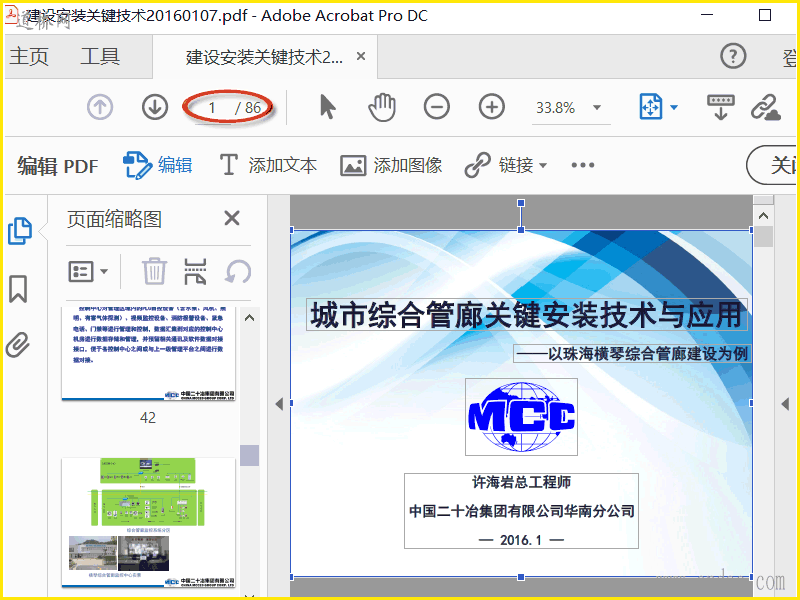This screenshot has height=600, width=800.
Task: Select the title text 城市综合管廊关键安装技术与应用
Action: [x=527, y=315]
